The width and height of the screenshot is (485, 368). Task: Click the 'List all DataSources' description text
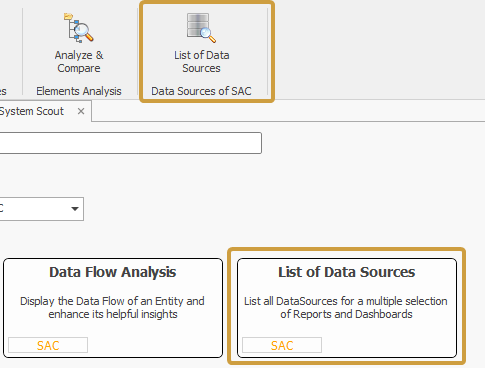[346, 308]
